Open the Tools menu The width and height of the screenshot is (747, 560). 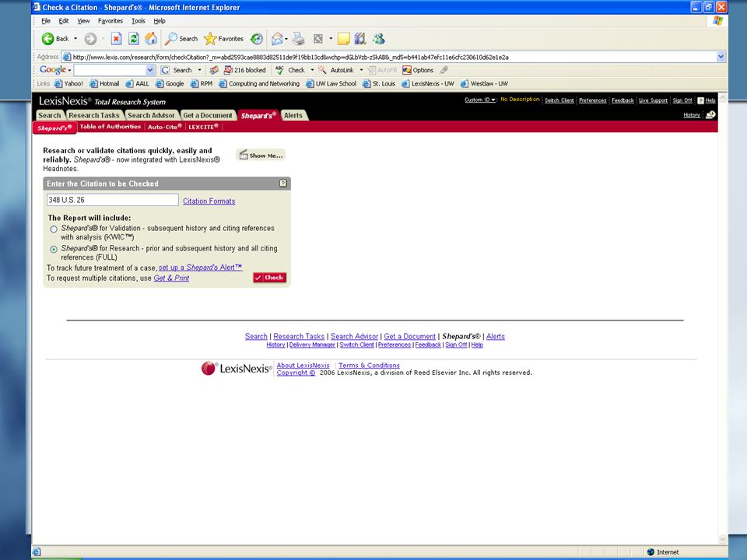tap(139, 21)
